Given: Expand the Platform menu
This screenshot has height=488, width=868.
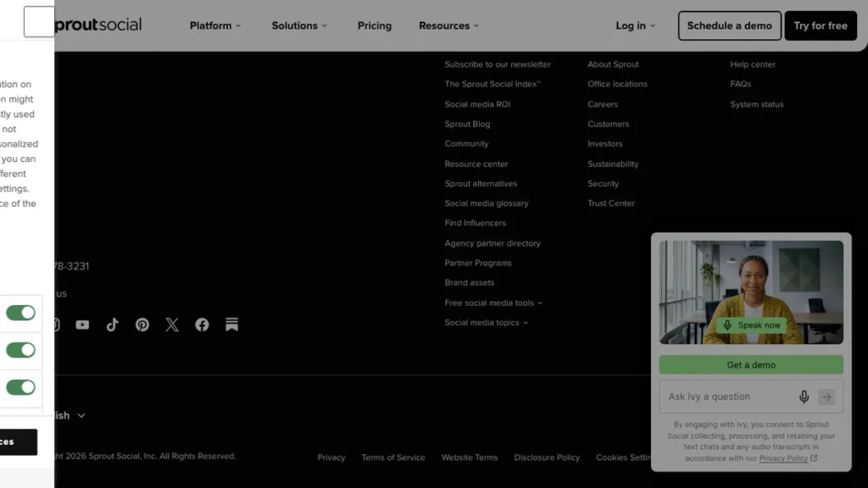Looking at the screenshot, I should (x=215, y=25).
